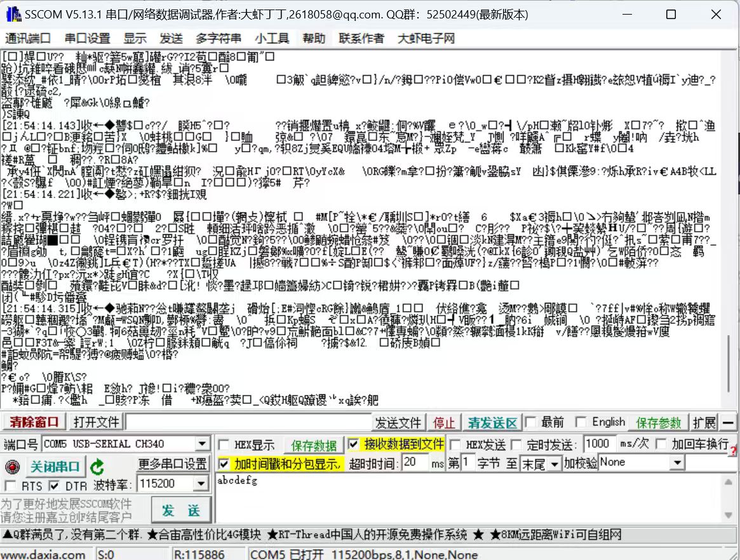Click the 关闭串口 button

[55, 467]
